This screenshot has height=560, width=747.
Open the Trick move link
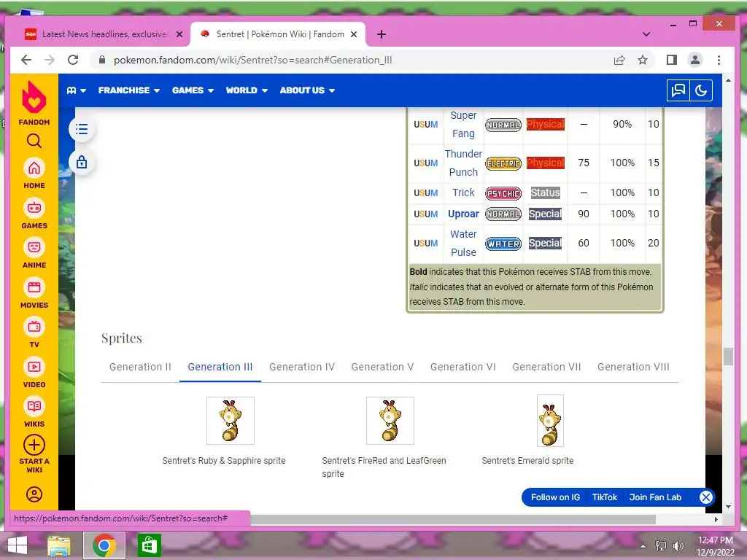pyautogui.click(x=463, y=192)
